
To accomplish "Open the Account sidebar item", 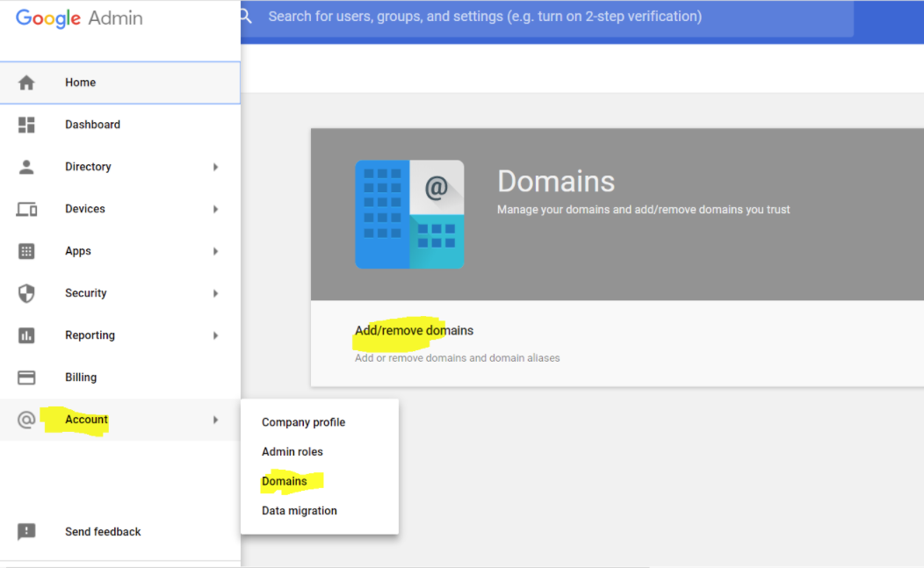I will coord(120,420).
